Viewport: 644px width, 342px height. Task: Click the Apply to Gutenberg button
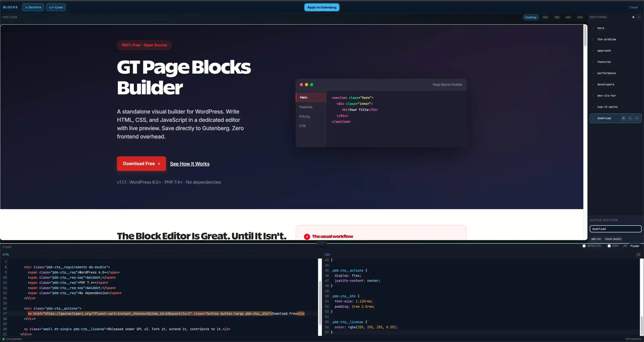(322, 7)
